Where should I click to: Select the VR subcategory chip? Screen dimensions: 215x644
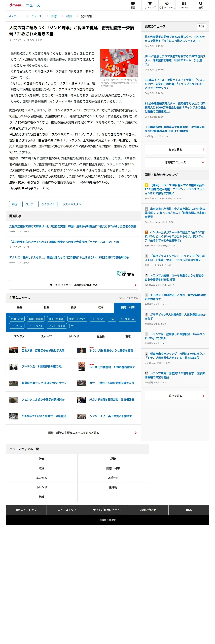73,326
